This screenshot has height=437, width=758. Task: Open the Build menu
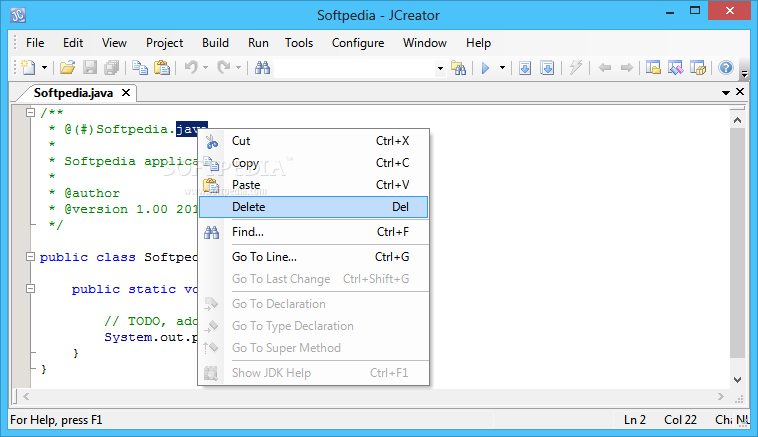pyautogui.click(x=215, y=43)
